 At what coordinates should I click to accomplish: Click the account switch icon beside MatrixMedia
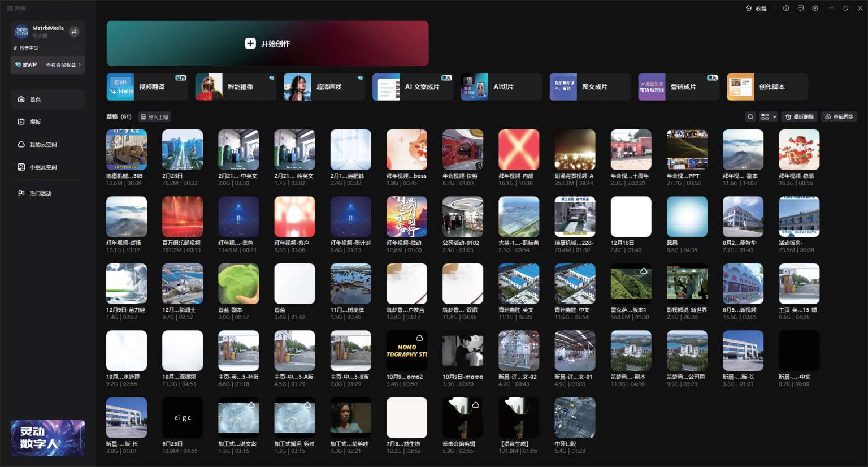pos(74,32)
